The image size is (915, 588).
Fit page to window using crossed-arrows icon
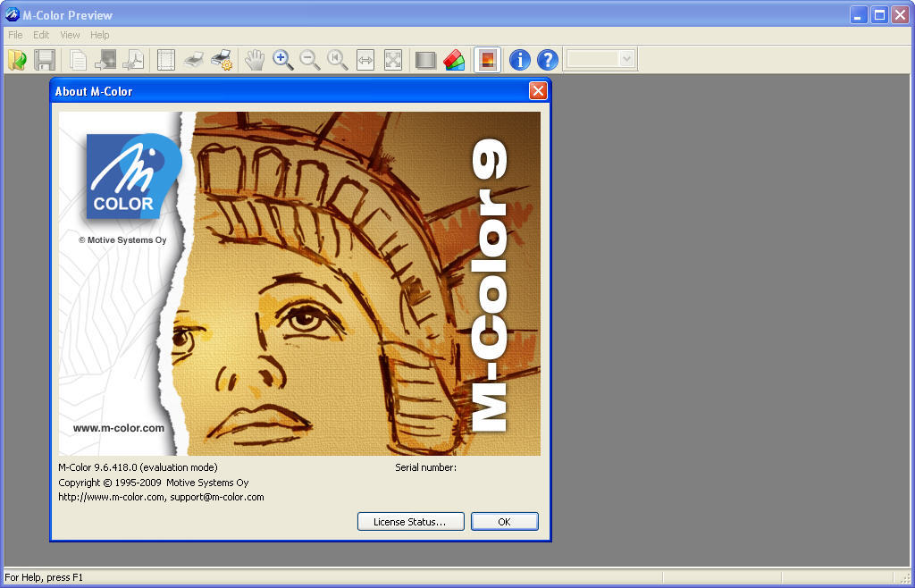(393, 60)
